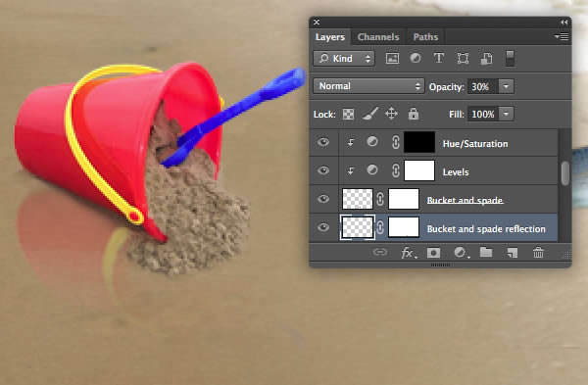Switch to the Channels tab
The height and width of the screenshot is (385, 588).
click(378, 37)
